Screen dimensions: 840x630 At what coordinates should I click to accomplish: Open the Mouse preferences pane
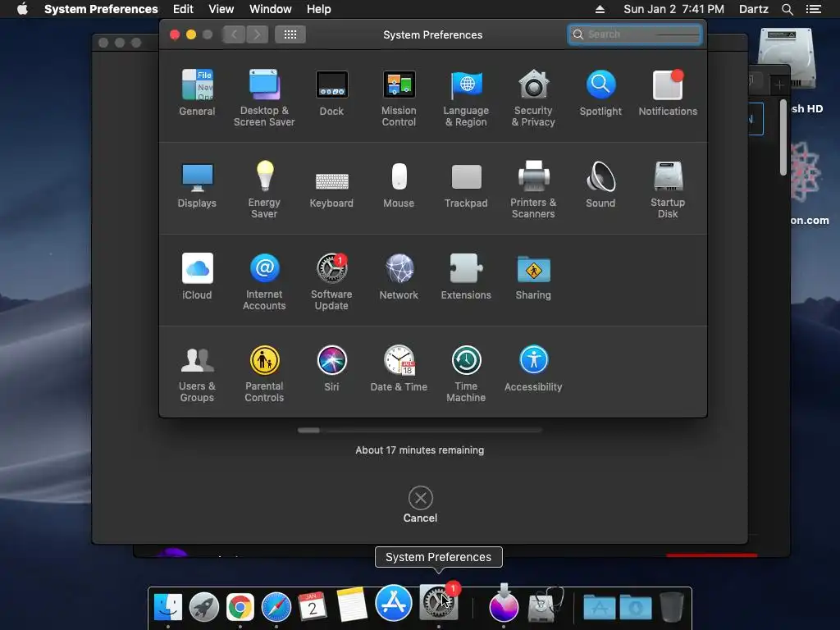[399, 185]
